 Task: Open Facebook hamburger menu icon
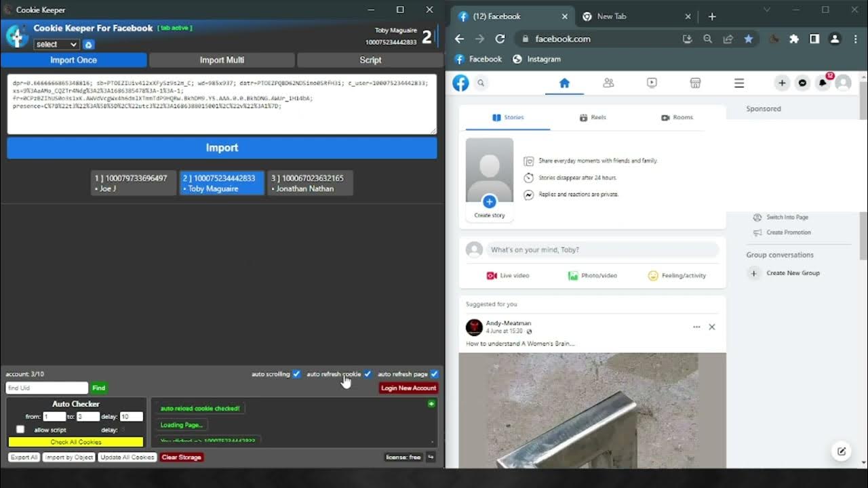coord(739,83)
